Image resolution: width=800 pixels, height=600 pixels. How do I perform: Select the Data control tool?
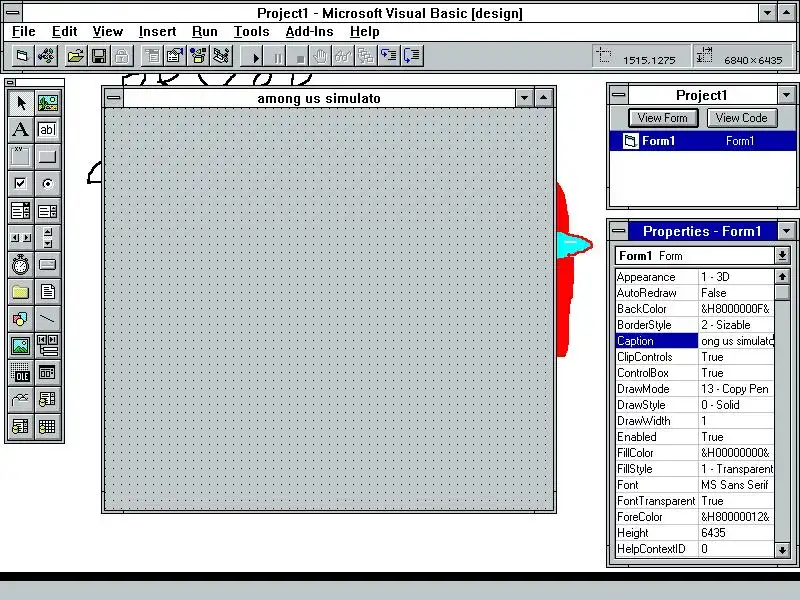47,346
